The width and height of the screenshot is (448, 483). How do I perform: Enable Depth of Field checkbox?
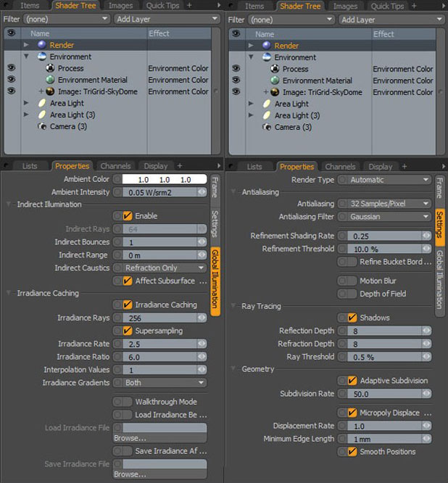tap(352, 294)
